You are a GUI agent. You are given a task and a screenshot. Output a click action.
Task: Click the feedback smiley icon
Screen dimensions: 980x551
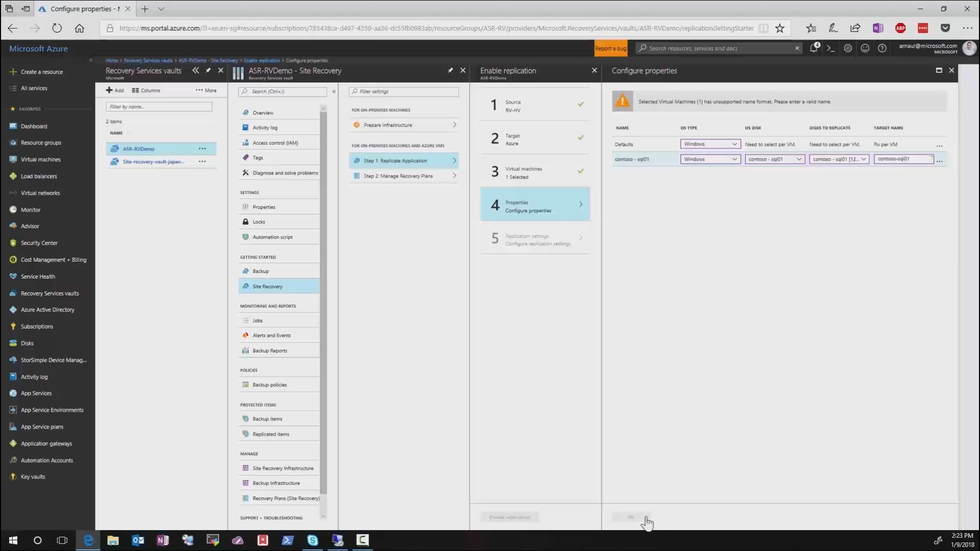(865, 48)
